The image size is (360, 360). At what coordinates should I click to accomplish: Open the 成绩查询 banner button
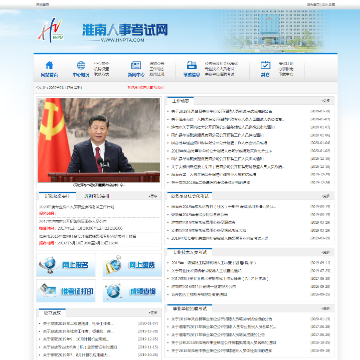tap(132, 291)
